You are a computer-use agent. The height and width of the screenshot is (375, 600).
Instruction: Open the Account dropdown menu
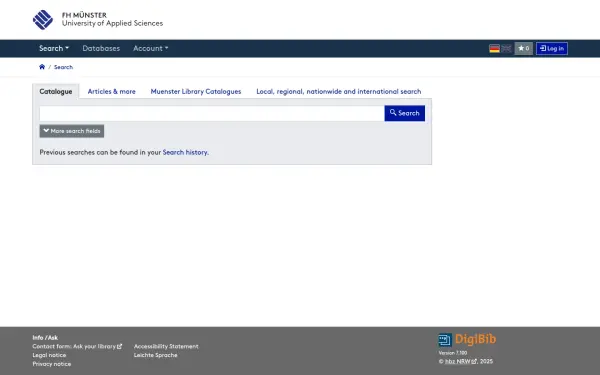tap(151, 49)
